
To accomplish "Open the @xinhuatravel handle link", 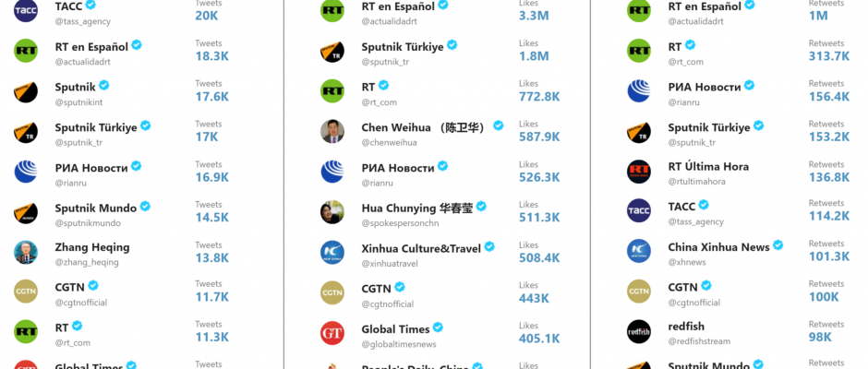I will click(390, 264).
